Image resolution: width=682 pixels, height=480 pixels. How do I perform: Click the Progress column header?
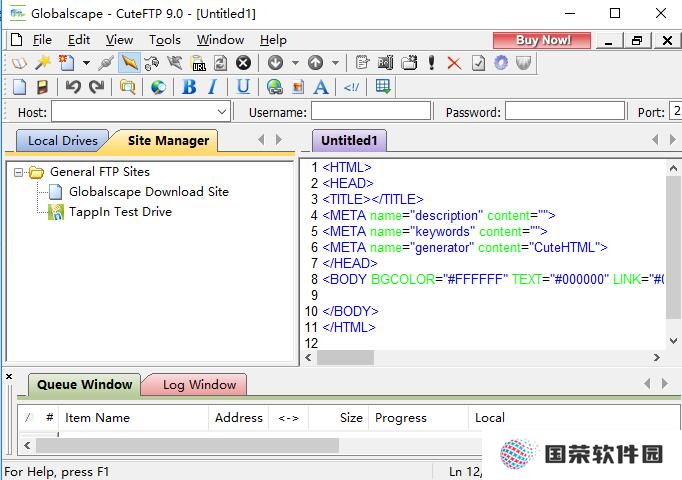coord(418,418)
